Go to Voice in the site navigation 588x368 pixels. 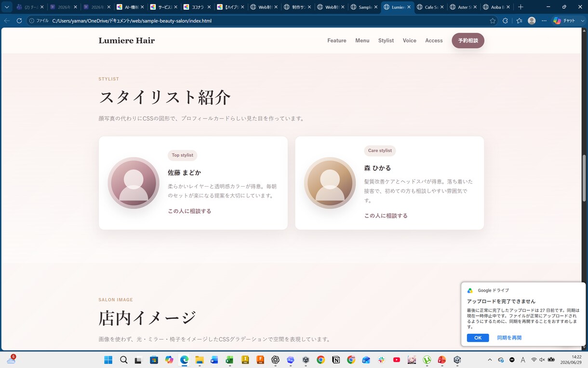(x=410, y=41)
